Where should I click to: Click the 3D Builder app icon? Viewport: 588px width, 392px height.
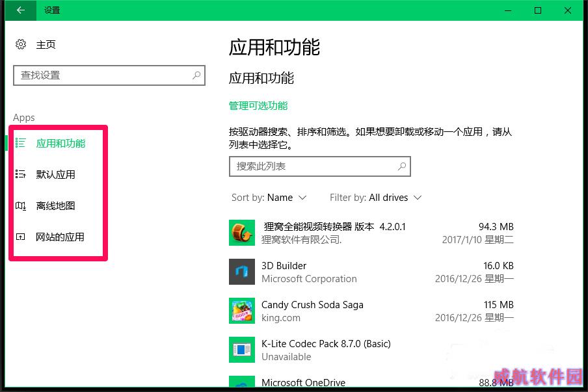pyautogui.click(x=242, y=272)
